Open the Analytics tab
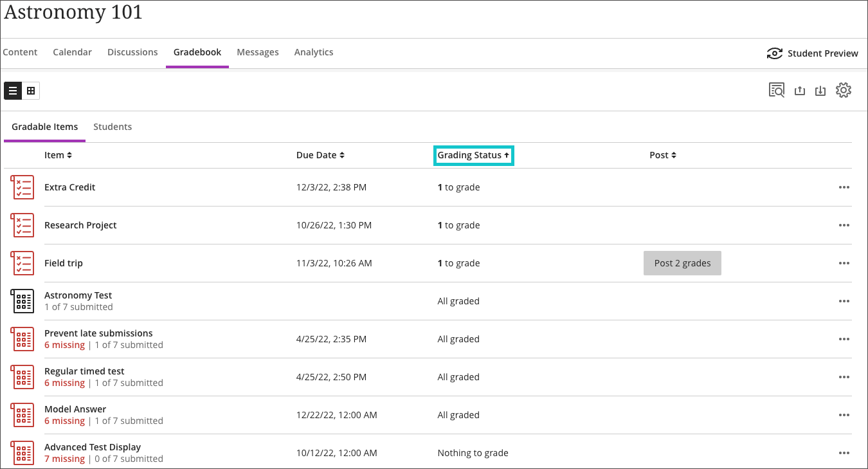 point(314,52)
